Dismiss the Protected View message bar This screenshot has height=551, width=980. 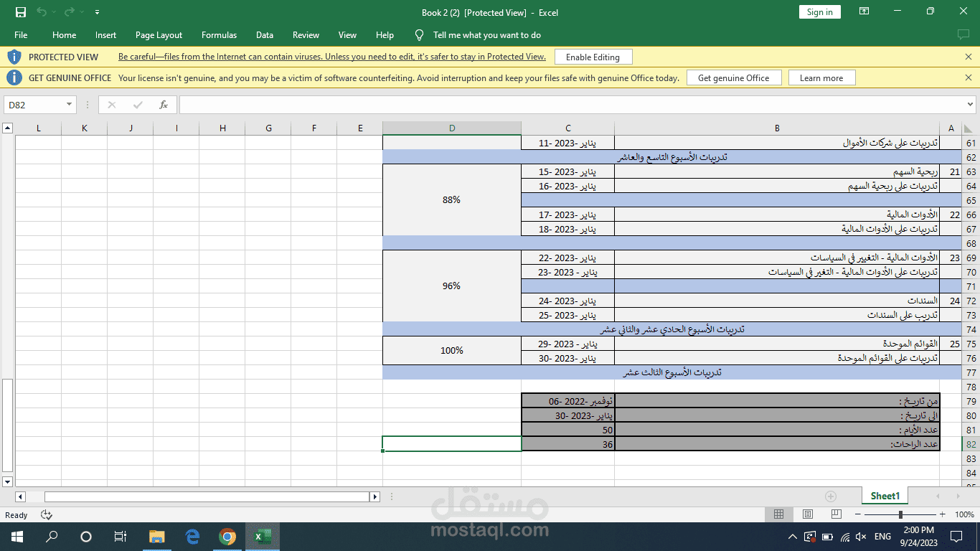point(969,57)
